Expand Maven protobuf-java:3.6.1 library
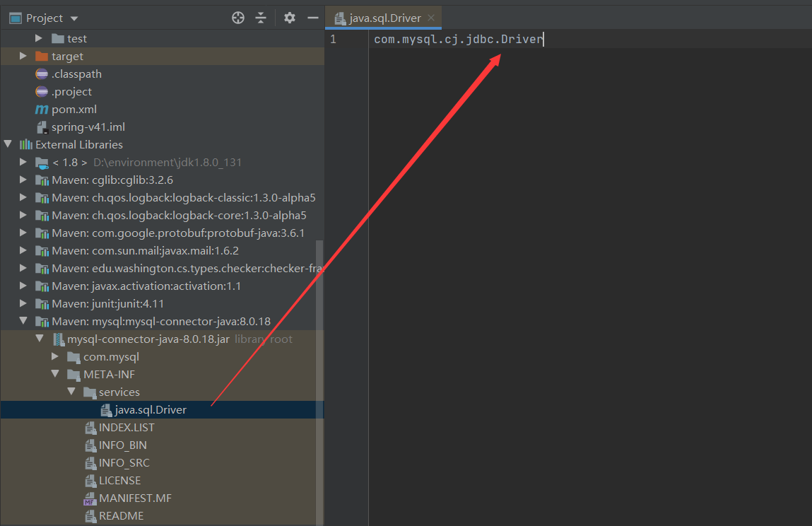812x526 pixels. pyautogui.click(x=23, y=232)
